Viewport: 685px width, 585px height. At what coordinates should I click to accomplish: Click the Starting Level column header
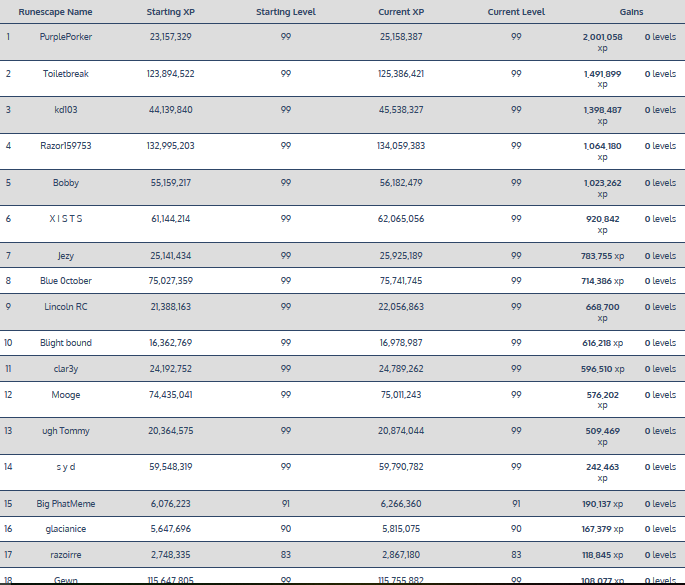coord(286,12)
